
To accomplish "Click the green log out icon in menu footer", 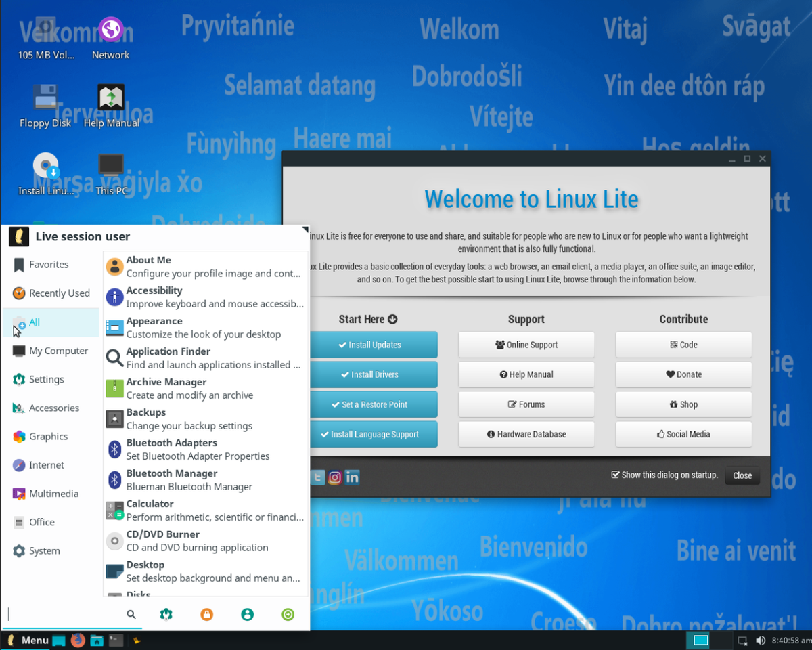I will point(288,614).
